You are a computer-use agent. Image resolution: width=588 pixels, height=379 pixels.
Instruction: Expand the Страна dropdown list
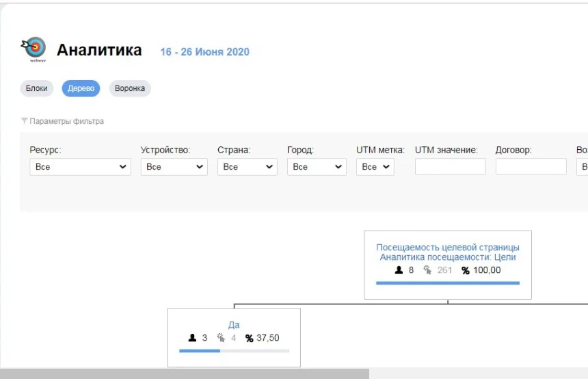(x=247, y=167)
